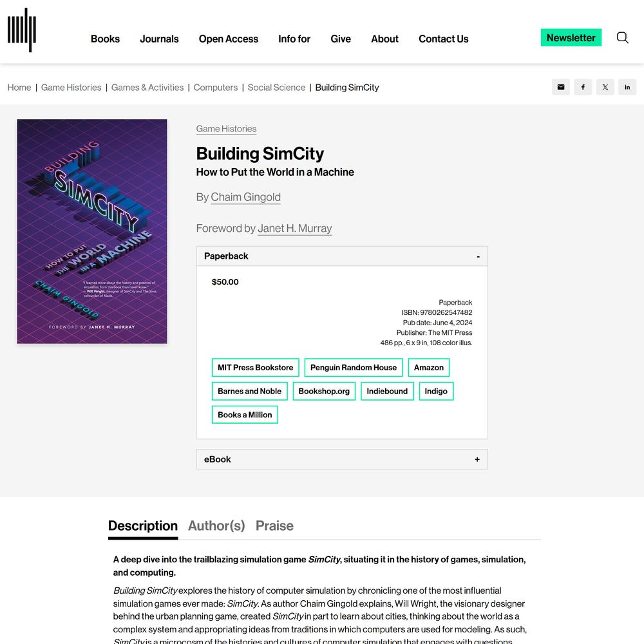Click the MIT Press logo
Screen dimensions: 644x644
22,30
